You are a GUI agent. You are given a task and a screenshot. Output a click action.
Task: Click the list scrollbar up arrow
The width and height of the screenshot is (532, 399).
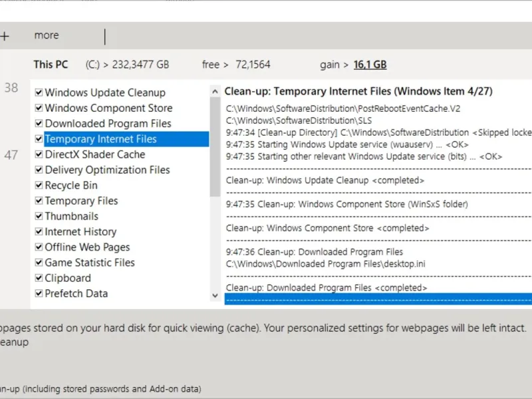(x=215, y=90)
